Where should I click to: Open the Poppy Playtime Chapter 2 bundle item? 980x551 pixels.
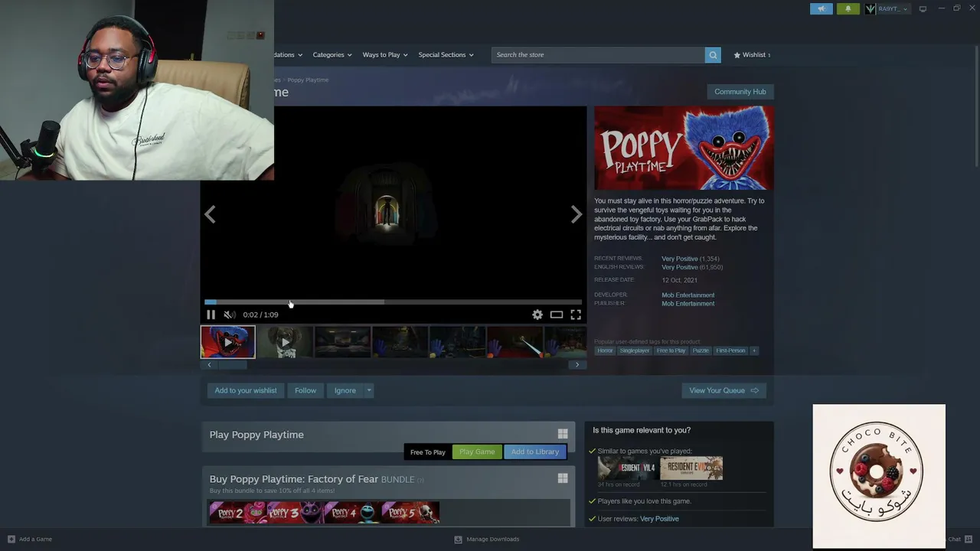[238, 512]
